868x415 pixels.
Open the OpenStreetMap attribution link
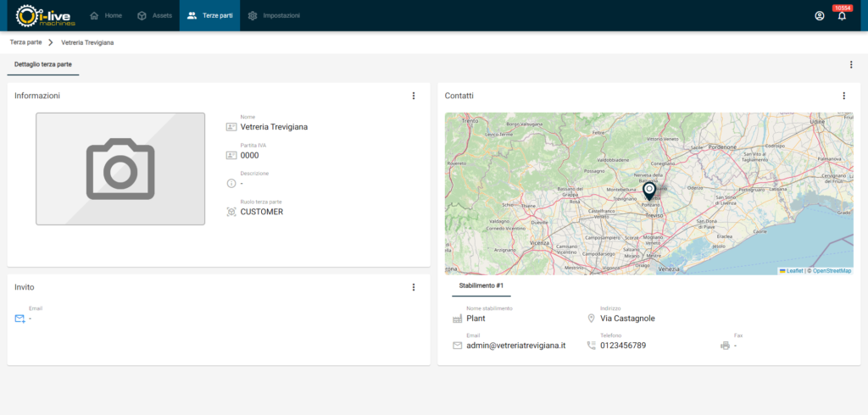(x=832, y=271)
